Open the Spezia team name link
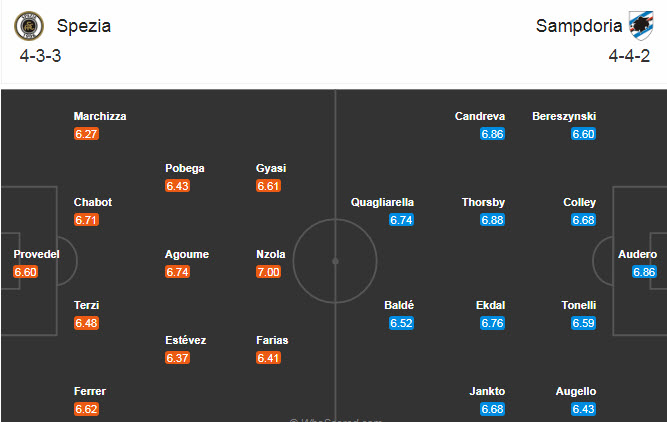667x422 pixels. click(x=83, y=26)
